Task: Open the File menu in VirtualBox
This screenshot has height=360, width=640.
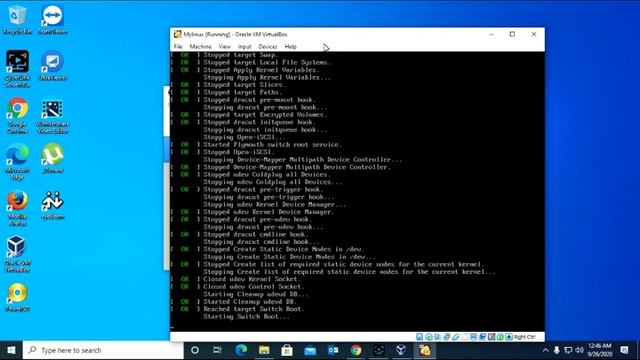Action: [x=178, y=47]
